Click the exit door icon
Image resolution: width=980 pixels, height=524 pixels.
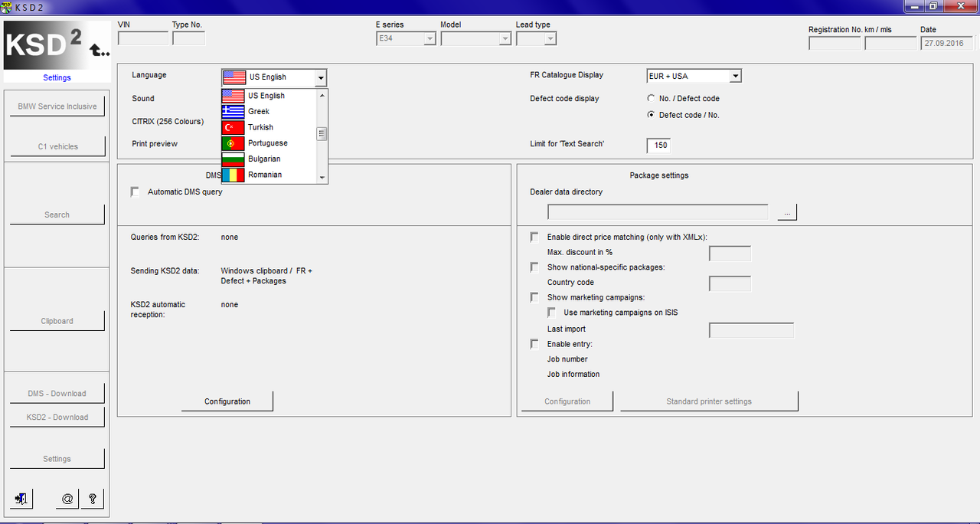coord(23,499)
